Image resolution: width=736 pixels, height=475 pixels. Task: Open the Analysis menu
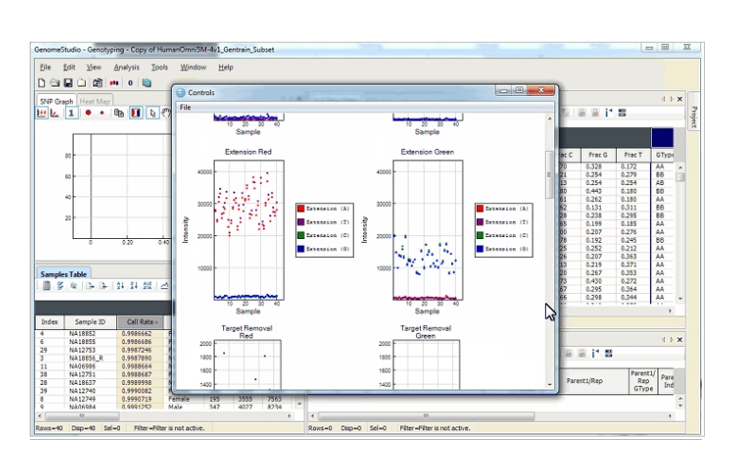[126, 67]
